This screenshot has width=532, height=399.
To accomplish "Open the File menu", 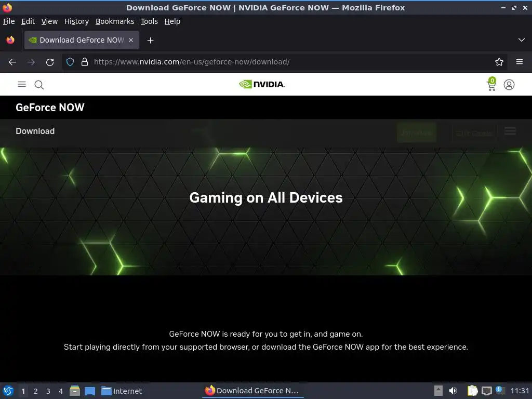I will pos(9,21).
